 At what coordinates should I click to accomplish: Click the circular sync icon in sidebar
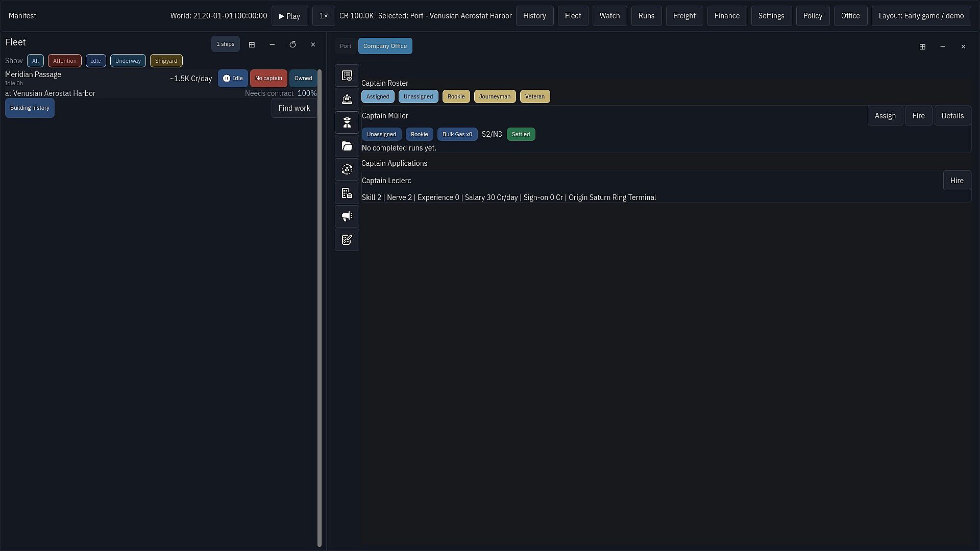pos(347,170)
